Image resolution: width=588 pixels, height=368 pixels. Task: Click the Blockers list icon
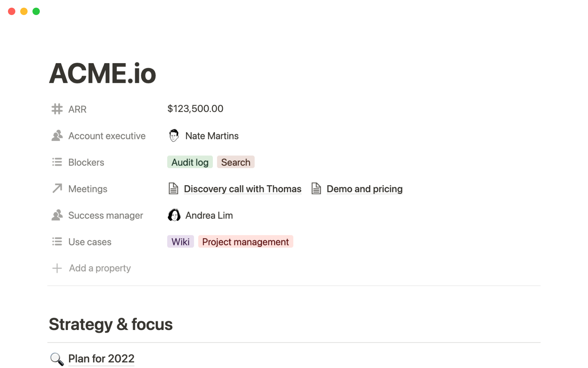57,162
